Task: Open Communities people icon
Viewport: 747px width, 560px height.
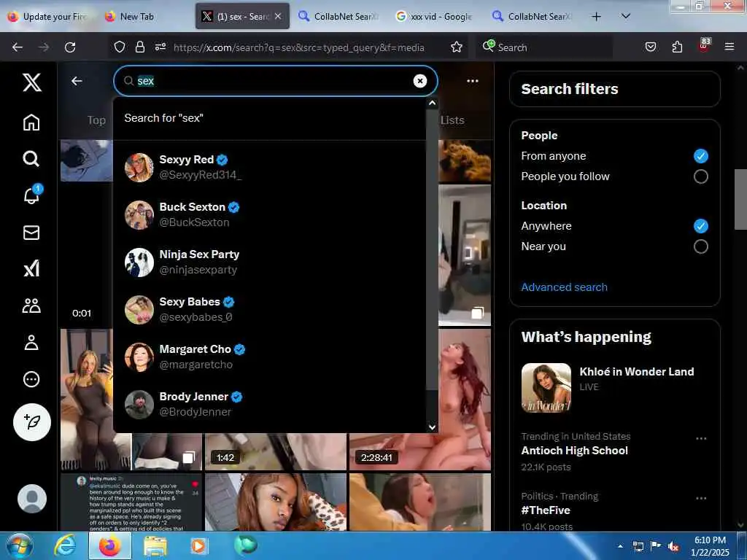Action: [x=31, y=306]
